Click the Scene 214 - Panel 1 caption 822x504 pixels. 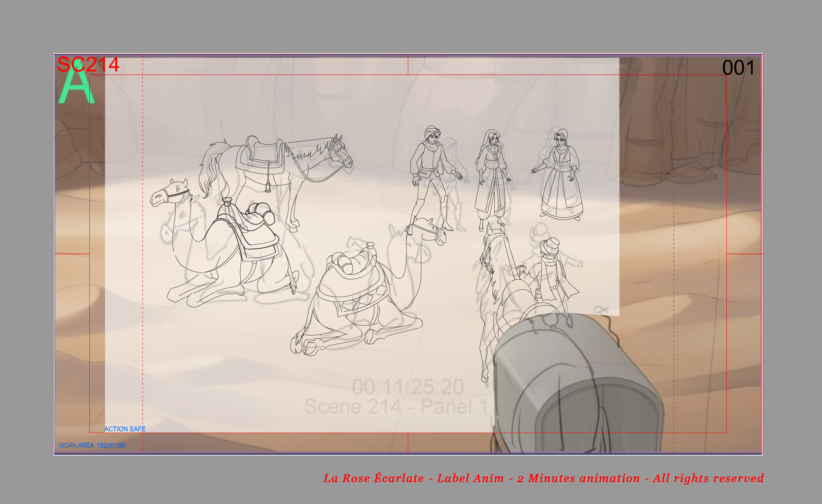396,407
